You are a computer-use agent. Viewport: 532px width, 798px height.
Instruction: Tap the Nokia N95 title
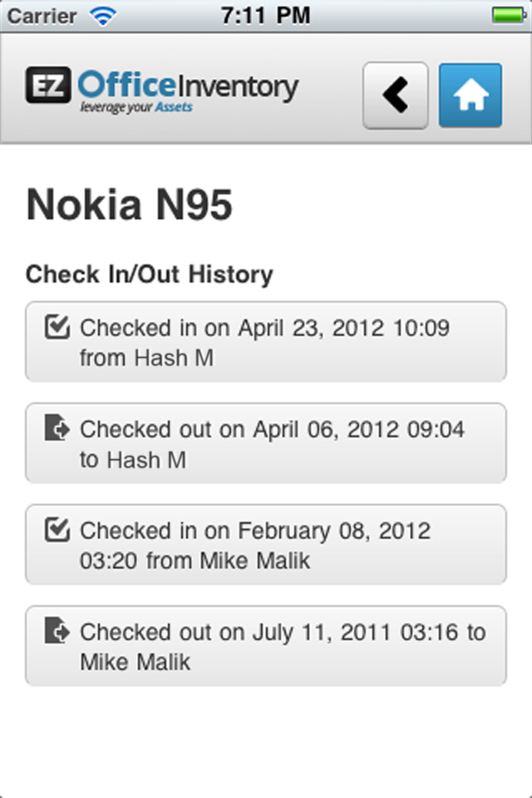pyautogui.click(x=130, y=205)
